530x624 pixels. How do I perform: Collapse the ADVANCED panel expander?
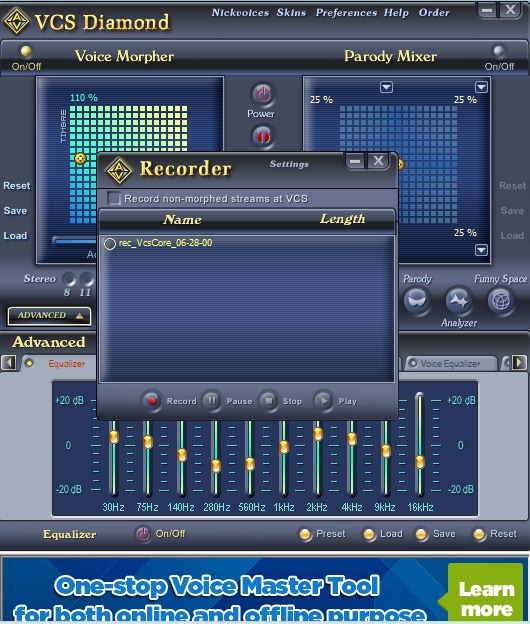[x=49, y=316]
